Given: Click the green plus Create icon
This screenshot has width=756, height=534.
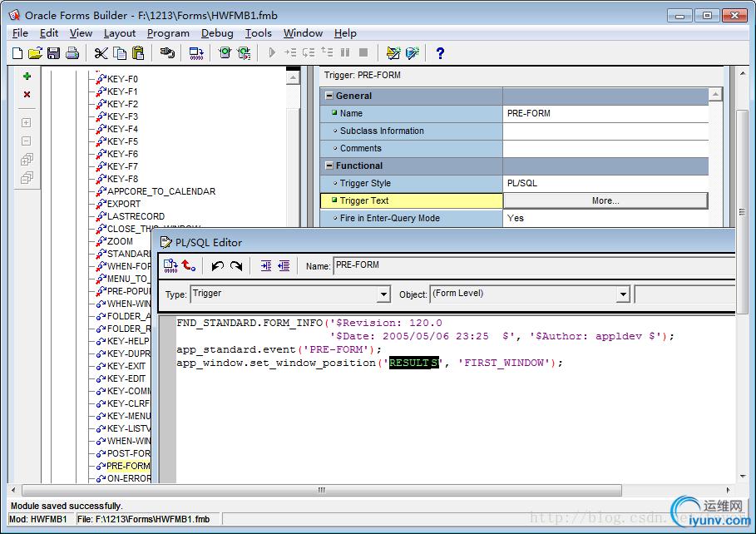Looking at the screenshot, I should tap(27, 77).
